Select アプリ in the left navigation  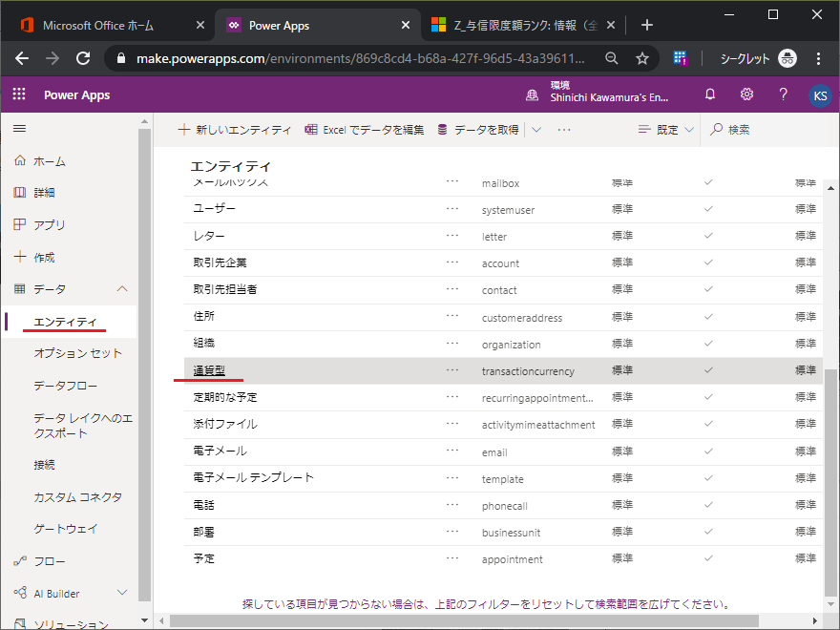50,225
